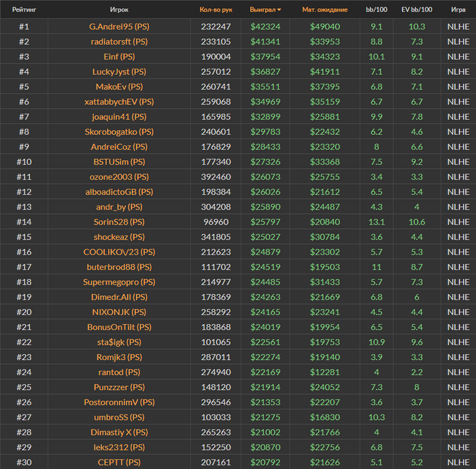Screen dimensions: 476x469
Task: Sort by Мат. ожидание column header
Action: pyautogui.click(x=324, y=10)
